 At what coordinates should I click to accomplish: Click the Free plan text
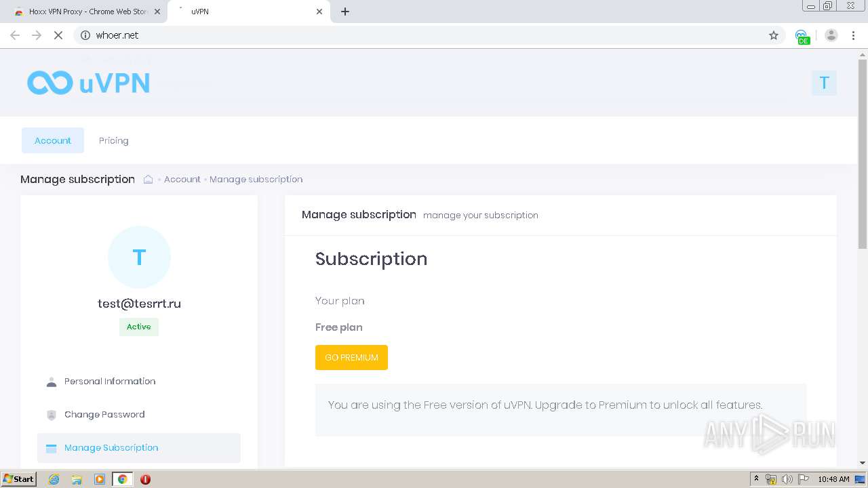click(338, 327)
